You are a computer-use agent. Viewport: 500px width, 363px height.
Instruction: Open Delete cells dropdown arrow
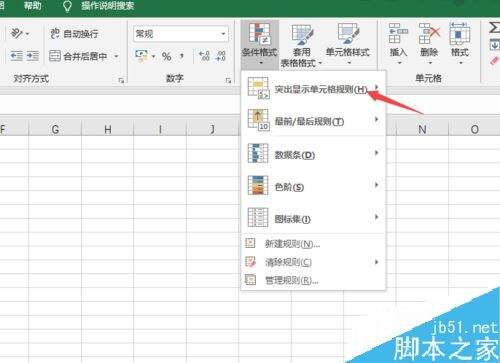[429, 63]
